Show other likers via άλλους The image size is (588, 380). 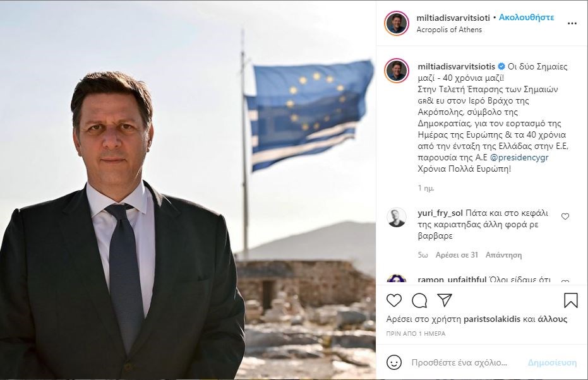(x=553, y=319)
